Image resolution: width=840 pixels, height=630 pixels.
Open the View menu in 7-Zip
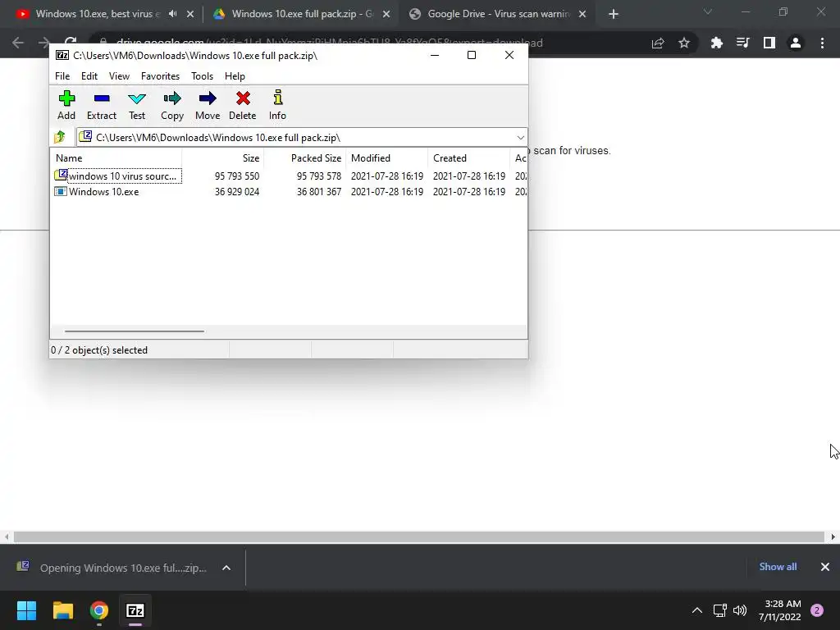[x=119, y=76]
